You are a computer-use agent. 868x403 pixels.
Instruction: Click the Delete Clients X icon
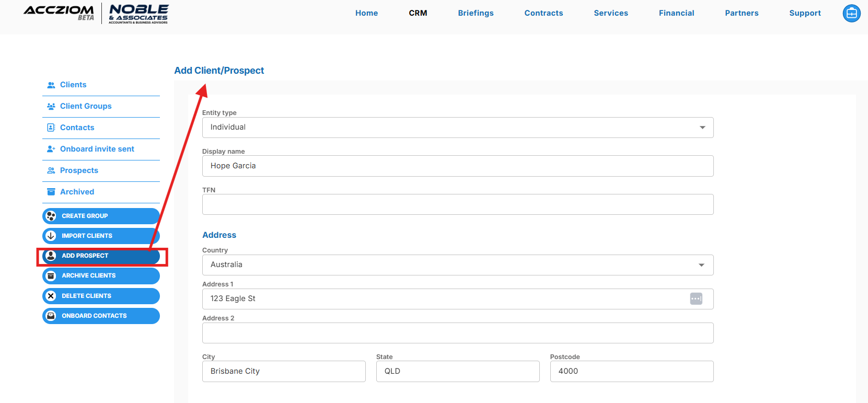pyautogui.click(x=51, y=296)
